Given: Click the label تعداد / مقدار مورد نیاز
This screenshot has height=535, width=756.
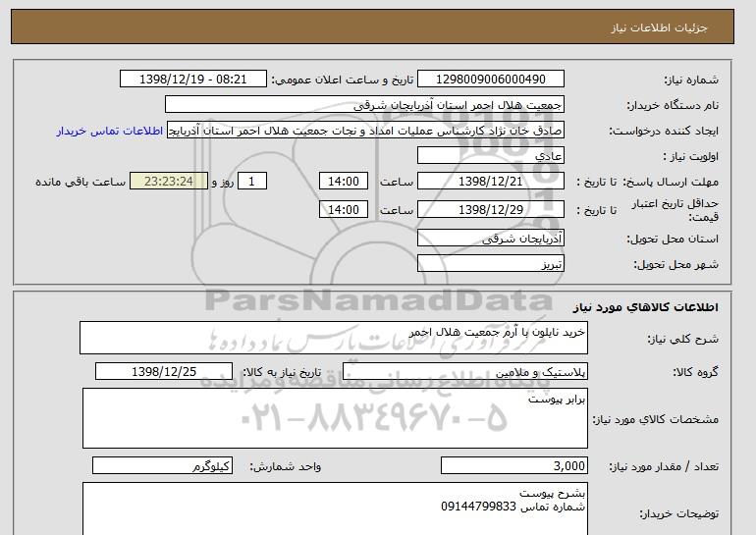Looking at the screenshot, I should pos(664,466).
